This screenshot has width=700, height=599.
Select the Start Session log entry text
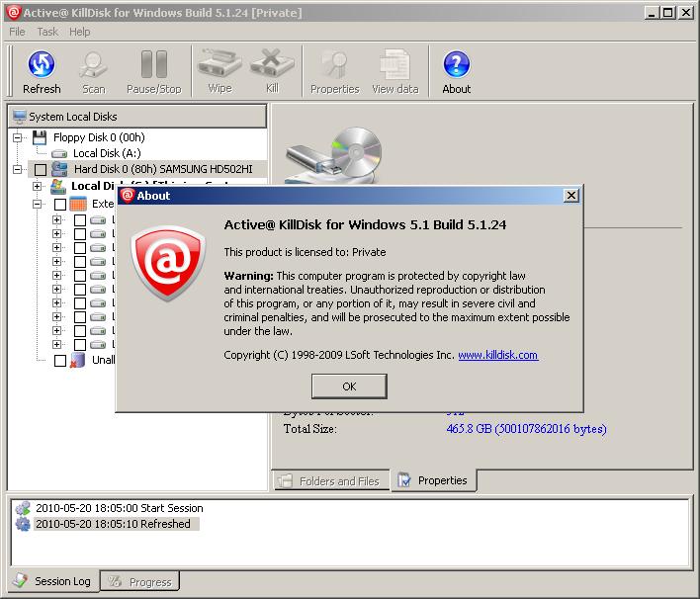(120, 508)
